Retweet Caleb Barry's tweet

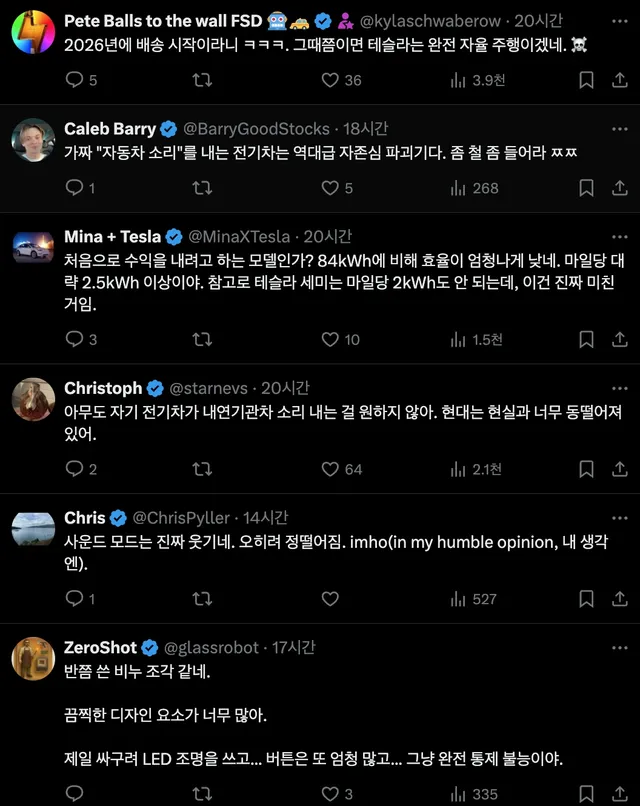tap(202, 187)
